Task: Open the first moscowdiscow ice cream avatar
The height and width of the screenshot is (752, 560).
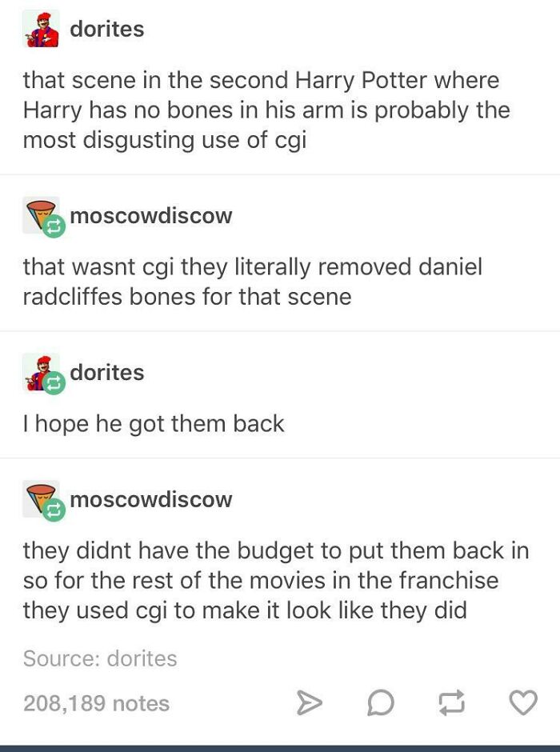Action: [42, 215]
